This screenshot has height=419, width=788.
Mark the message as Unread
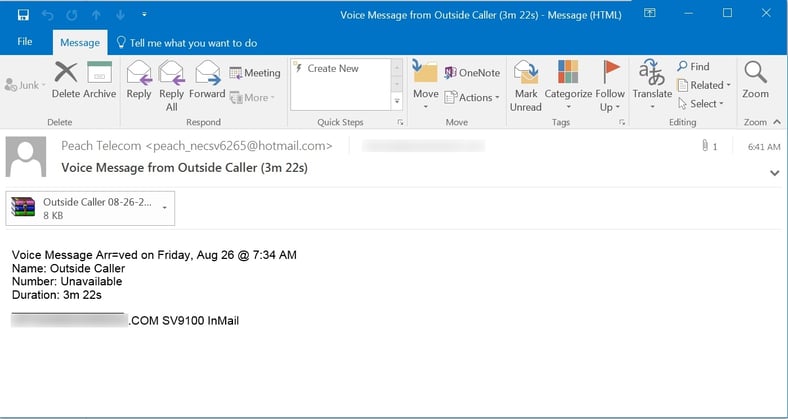pyautogui.click(x=526, y=84)
